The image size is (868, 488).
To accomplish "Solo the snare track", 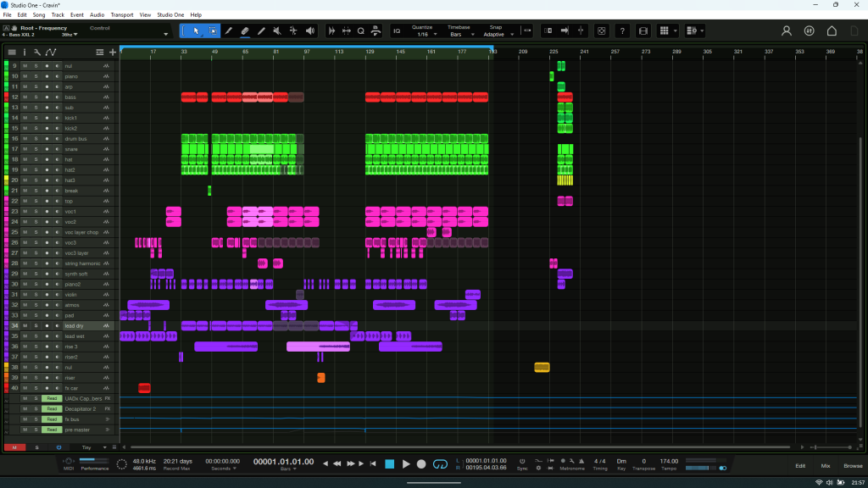I will point(36,149).
